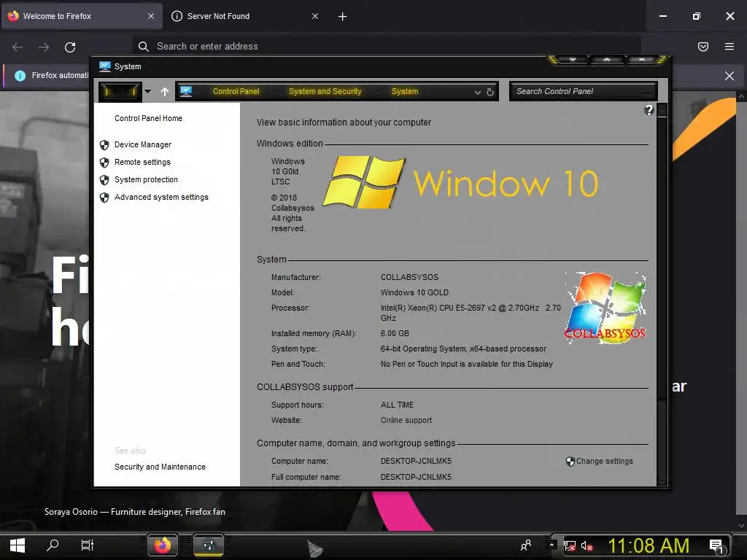Open a new Firefox tab
747x560 pixels.
pos(342,17)
